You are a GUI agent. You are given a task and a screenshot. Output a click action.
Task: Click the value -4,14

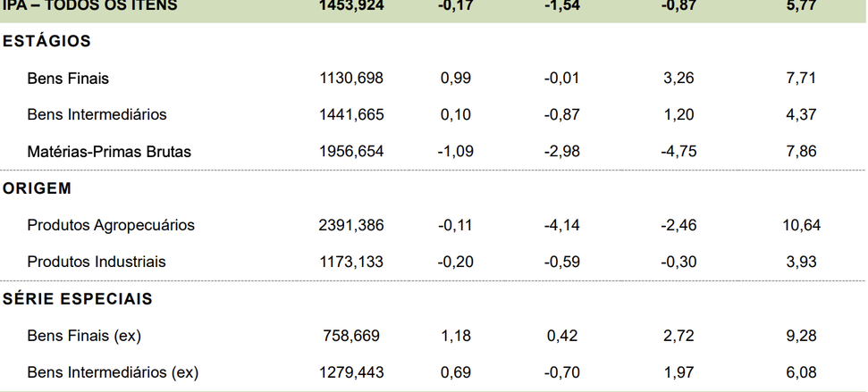[561, 225]
